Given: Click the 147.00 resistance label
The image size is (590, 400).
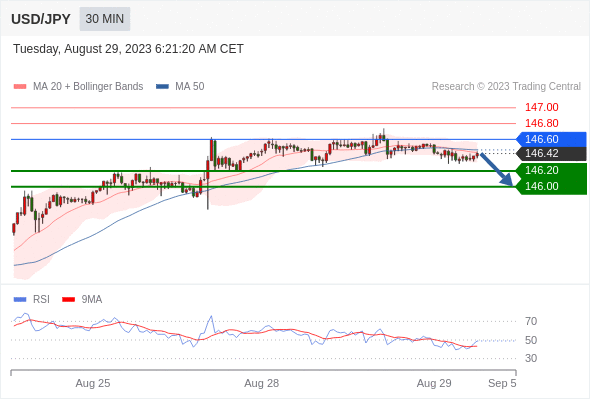Looking at the screenshot, I should [x=541, y=108].
